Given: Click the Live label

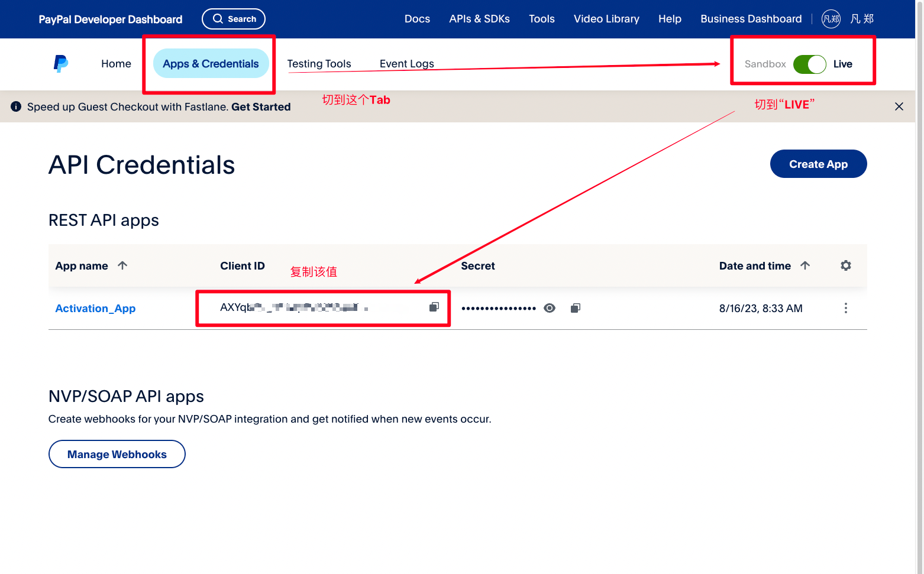Looking at the screenshot, I should [x=842, y=64].
